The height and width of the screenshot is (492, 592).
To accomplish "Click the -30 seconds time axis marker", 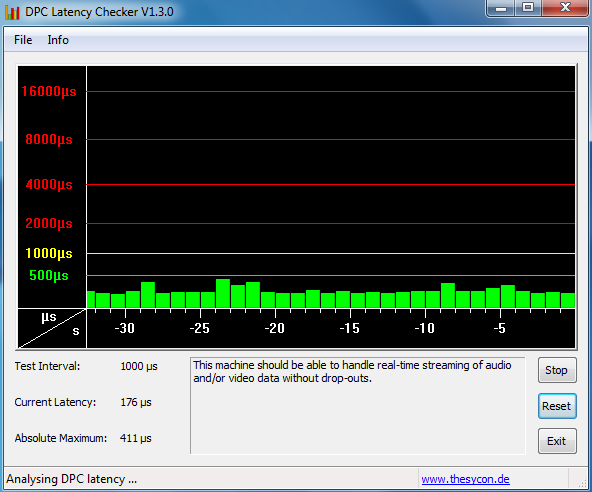I will [x=125, y=328].
